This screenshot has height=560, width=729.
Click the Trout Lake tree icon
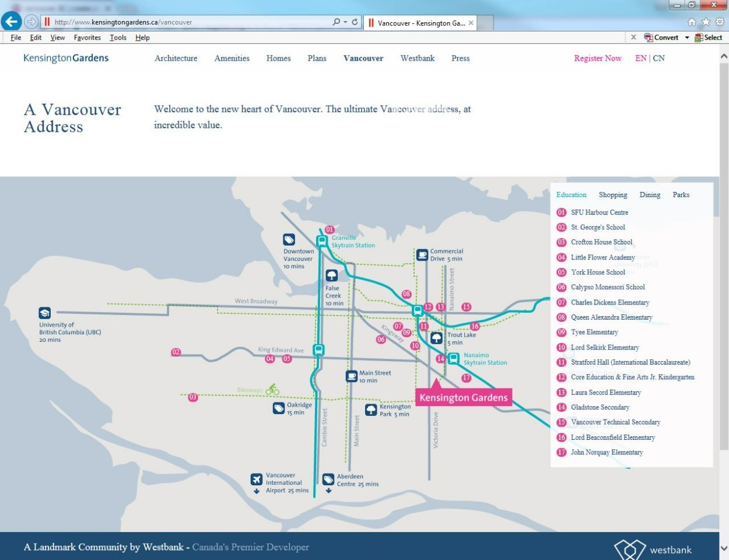[x=436, y=338]
